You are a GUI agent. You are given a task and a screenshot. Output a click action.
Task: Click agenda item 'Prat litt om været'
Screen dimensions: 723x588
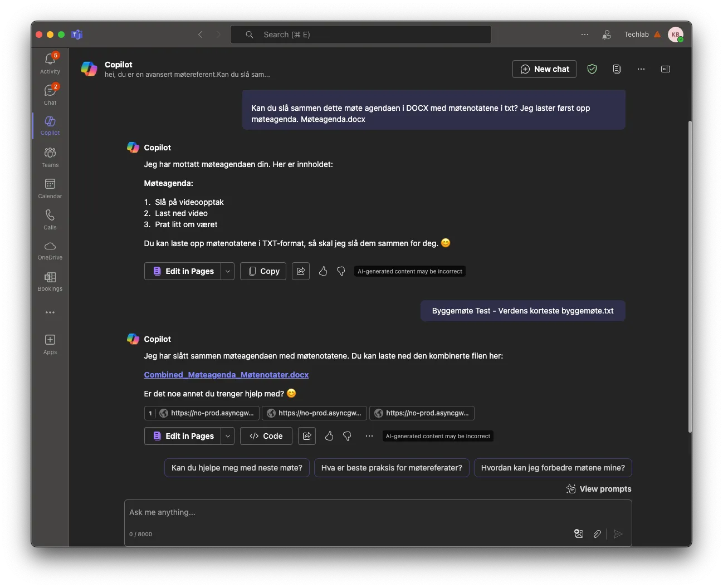click(x=186, y=224)
